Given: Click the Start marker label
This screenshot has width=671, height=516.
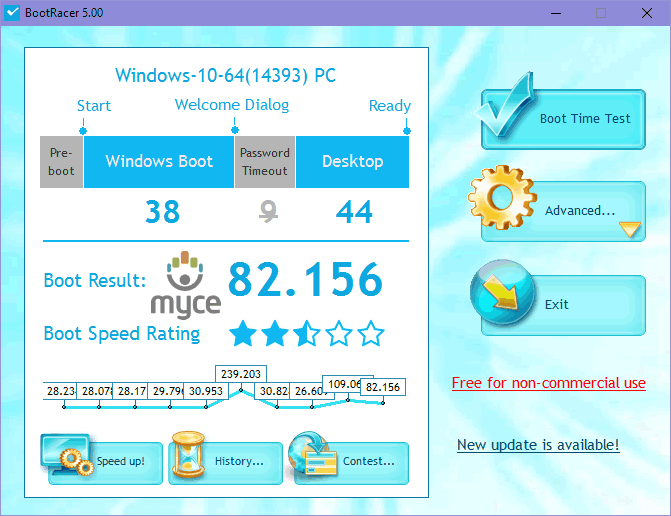Looking at the screenshot, I should tap(94, 106).
